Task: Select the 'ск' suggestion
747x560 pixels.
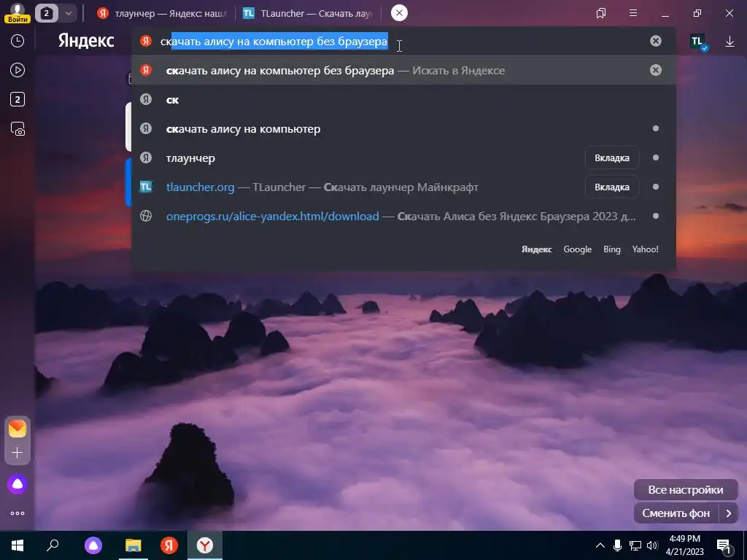Action: [x=403, y=99]
